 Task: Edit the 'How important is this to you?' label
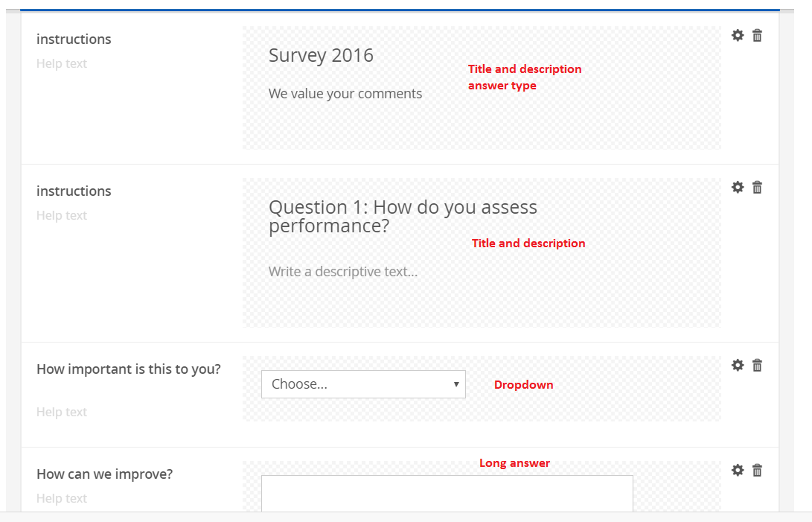point(129,369)
